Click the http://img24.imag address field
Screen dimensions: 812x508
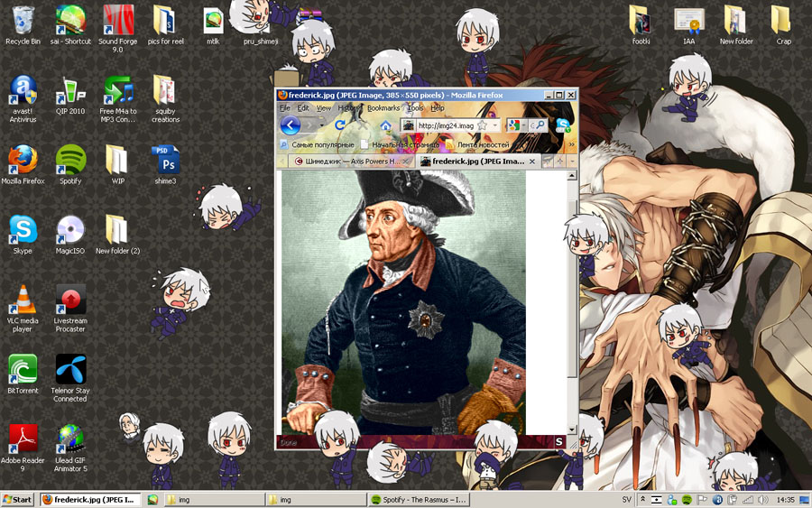(x=446, y=125)
